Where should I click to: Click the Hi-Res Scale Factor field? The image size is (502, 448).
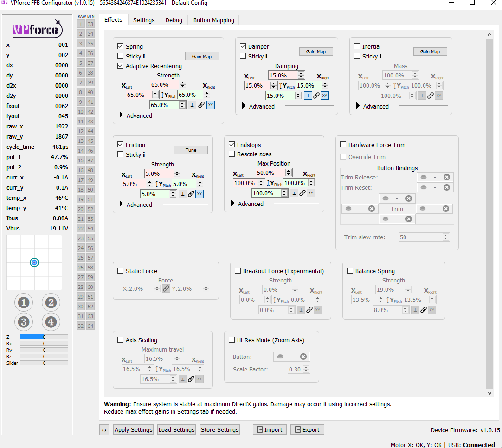pyautogui.click(x=298, y=369)
